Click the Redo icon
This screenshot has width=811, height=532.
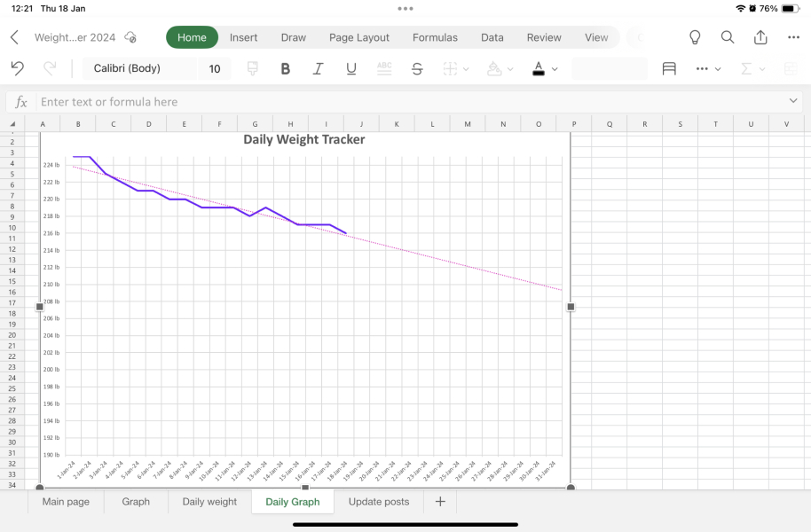click(x=51, y=67)
